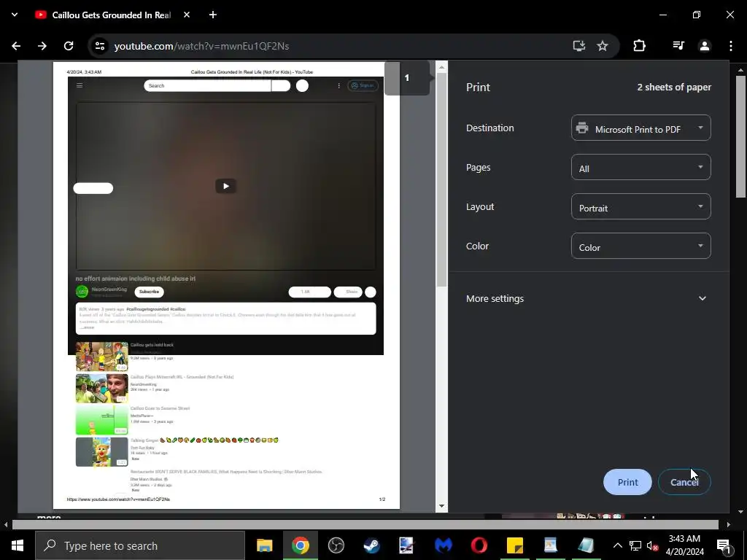
Task: Click the print preview scroll up arrow
Action: coord(441,68)
